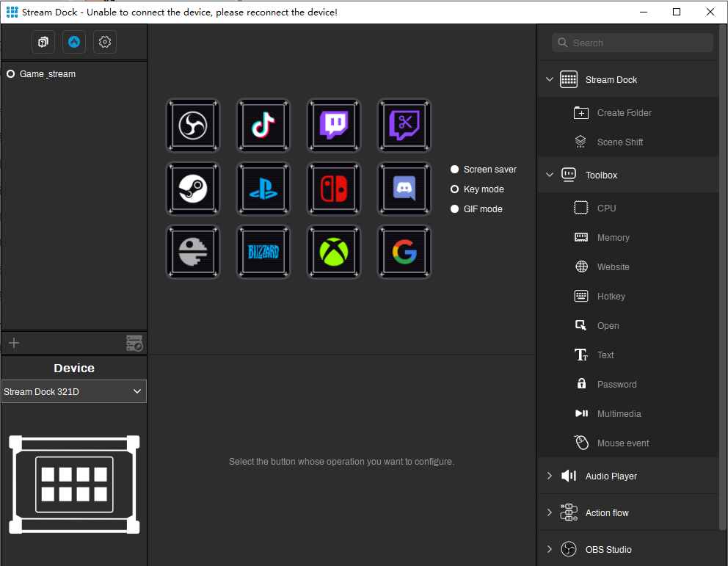The height and width of the screenshot is (566, 728).
Task: Switch to GIF mode
Action: click(454, 209)
